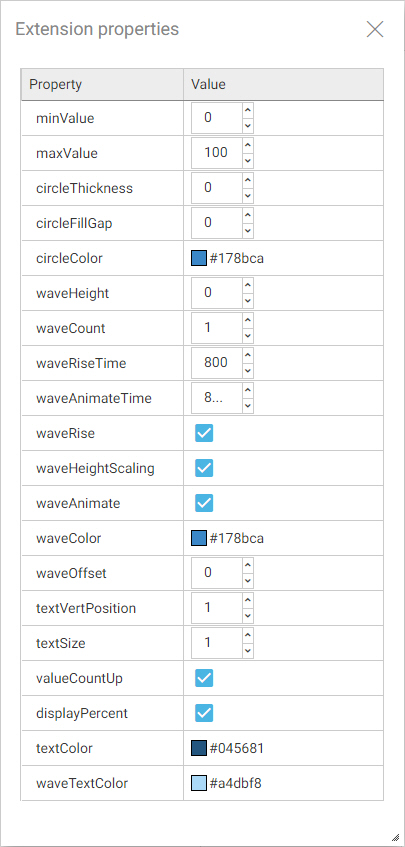Increase minValue with the up arrow
This screenshot has width=405, height=847.
coord(248,110)
